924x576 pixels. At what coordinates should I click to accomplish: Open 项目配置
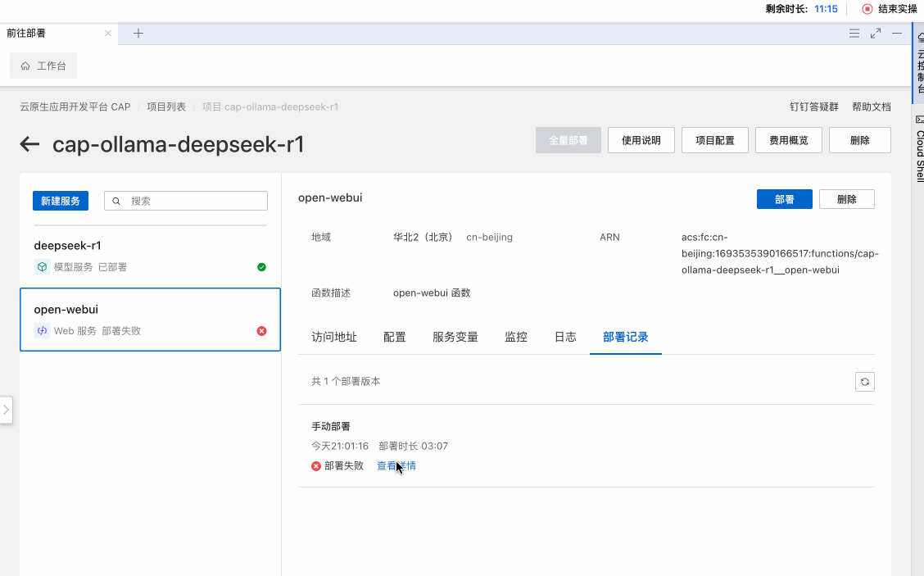(x=715, y=140)
